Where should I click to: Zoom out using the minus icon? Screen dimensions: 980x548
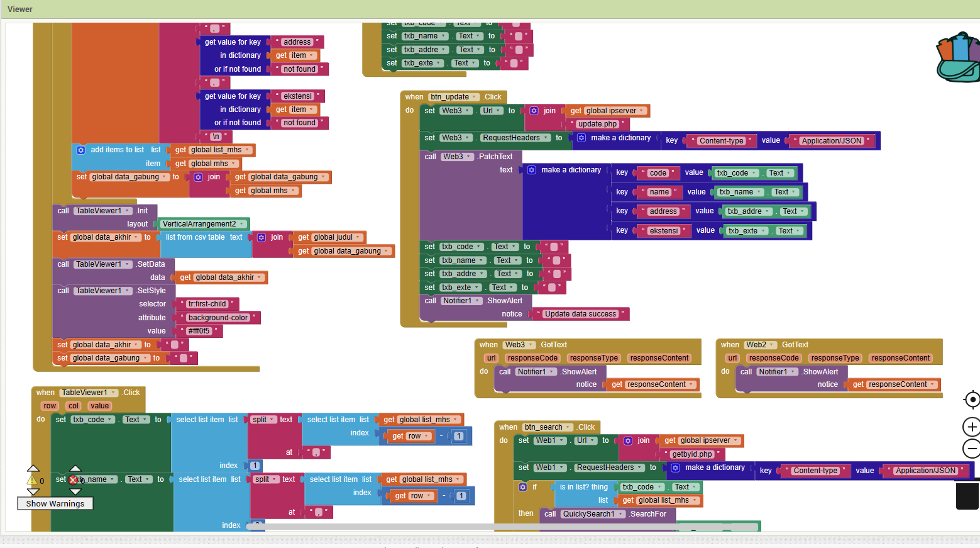point(972,449)
